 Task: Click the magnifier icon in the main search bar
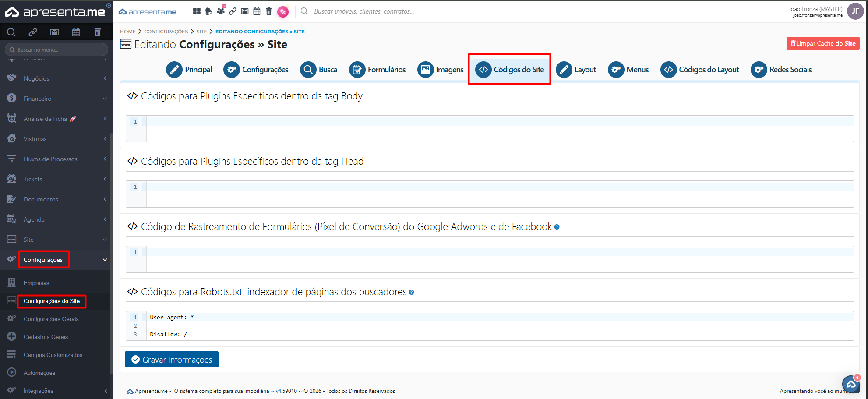pos(304,11)
